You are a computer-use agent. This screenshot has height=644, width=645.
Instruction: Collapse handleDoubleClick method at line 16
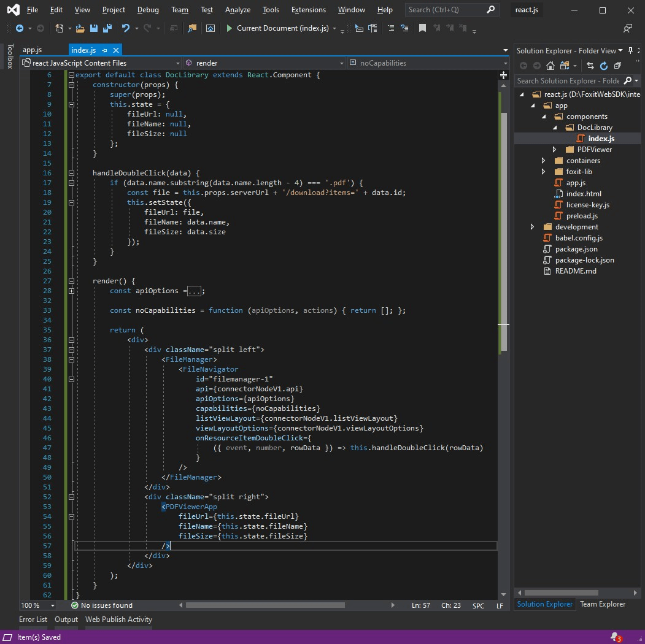(71, 174)
